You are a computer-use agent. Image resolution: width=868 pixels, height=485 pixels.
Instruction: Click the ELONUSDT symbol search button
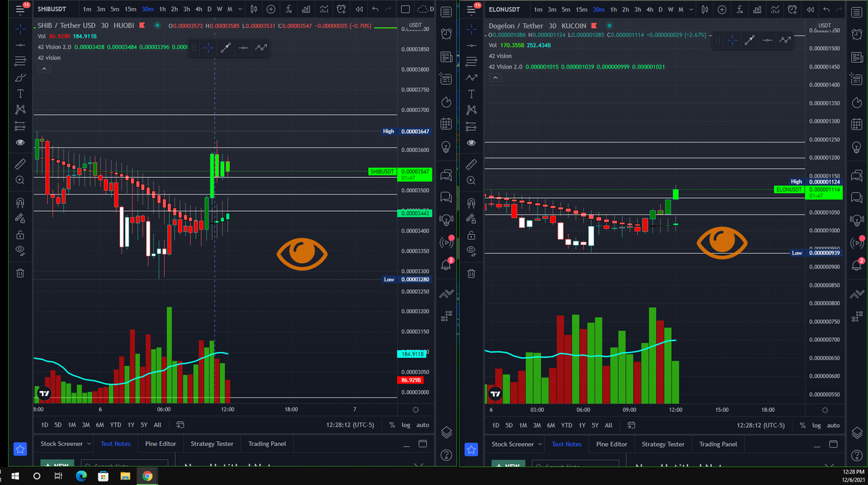[x=504, y=9]
